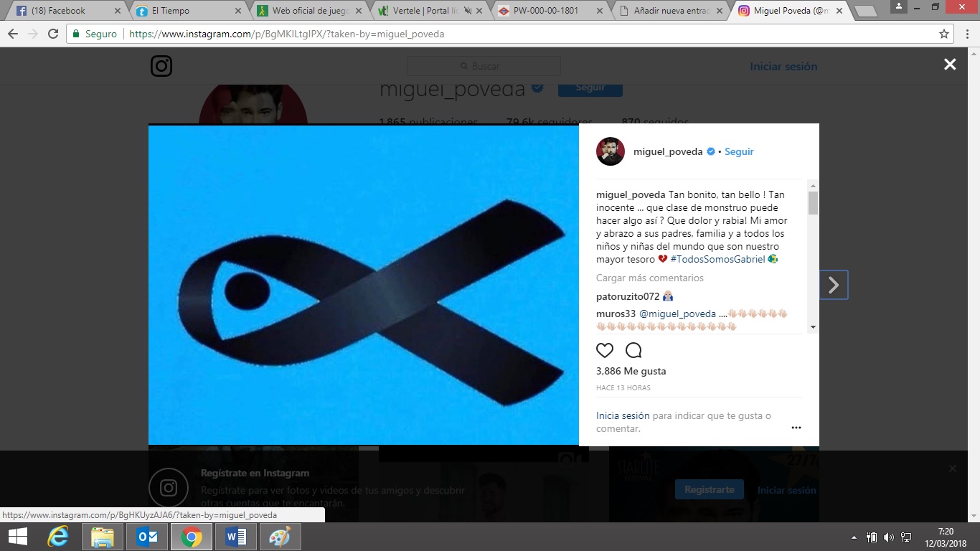980x551 pixels.
Task: Reload the page in Chrome
Action: pyautogui.click(x=53, y=34)
